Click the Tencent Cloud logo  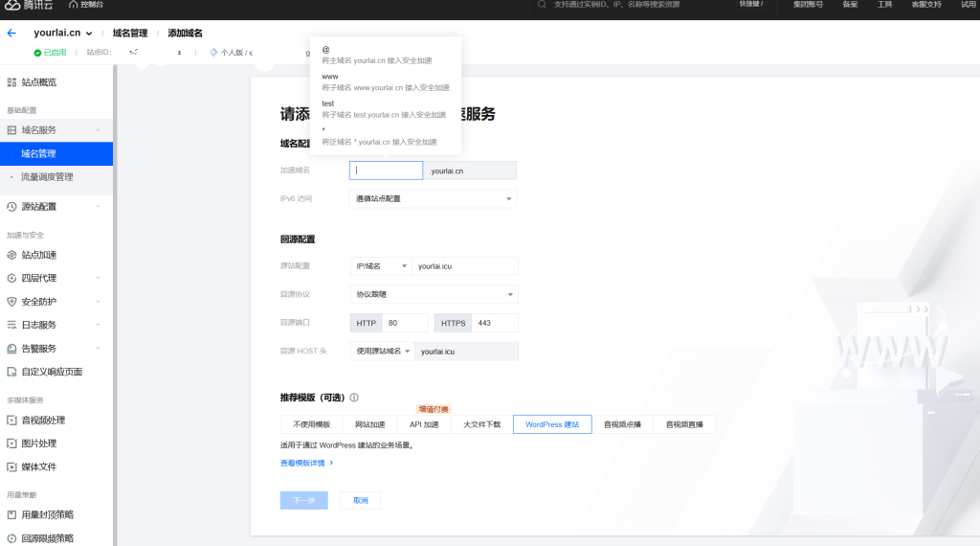pyautogui.click(x=29, y=5)
